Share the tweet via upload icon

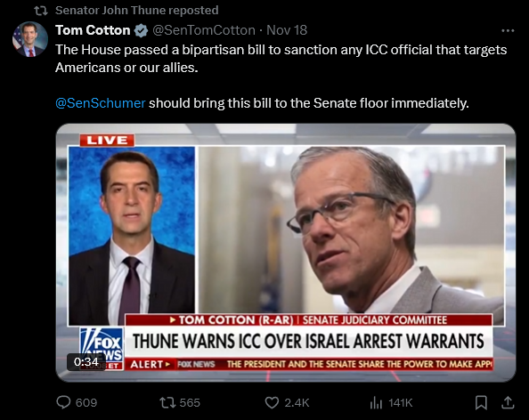(x=508, y=402)
